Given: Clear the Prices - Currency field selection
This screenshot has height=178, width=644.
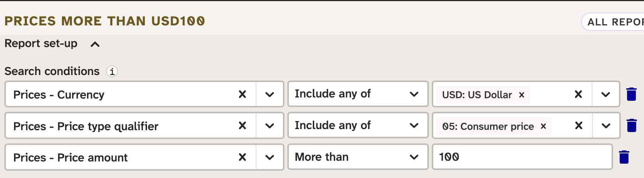Looking at the screenshot, I should pyautogui.click(x=242, y=95).
